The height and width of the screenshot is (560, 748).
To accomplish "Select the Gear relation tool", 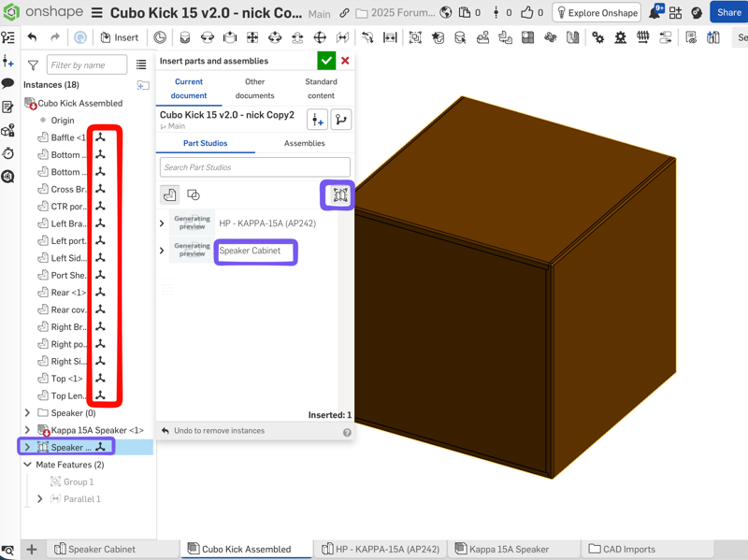I will [x=597, y=37].
